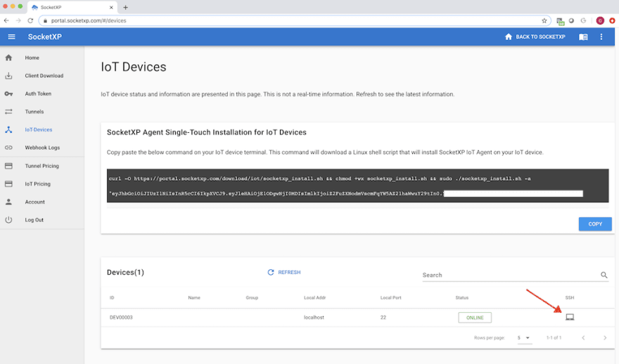This screenshot has height=364, width=619.
Task: Click the Tunnel Pricing card icon
Action: coord(8,166)
